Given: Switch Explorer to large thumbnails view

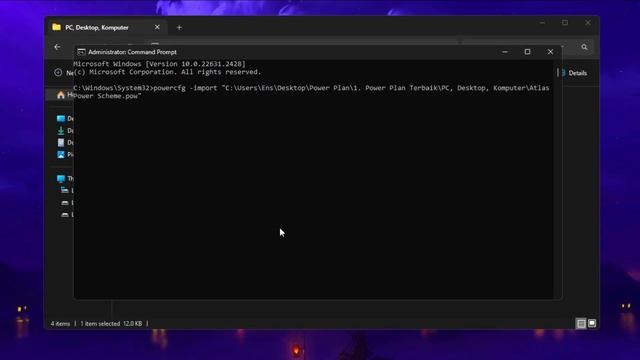Looking at the screenshot, I should [592, 323].
